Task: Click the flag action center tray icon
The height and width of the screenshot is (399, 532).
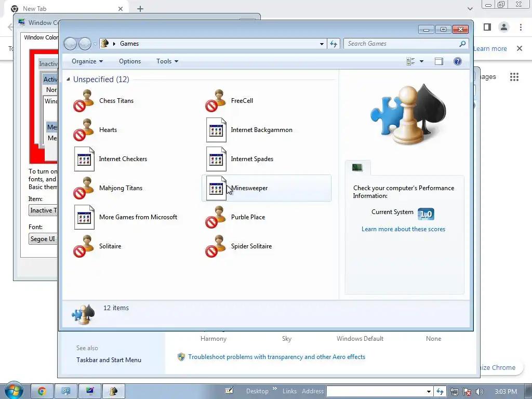Action: pos(467,392)
